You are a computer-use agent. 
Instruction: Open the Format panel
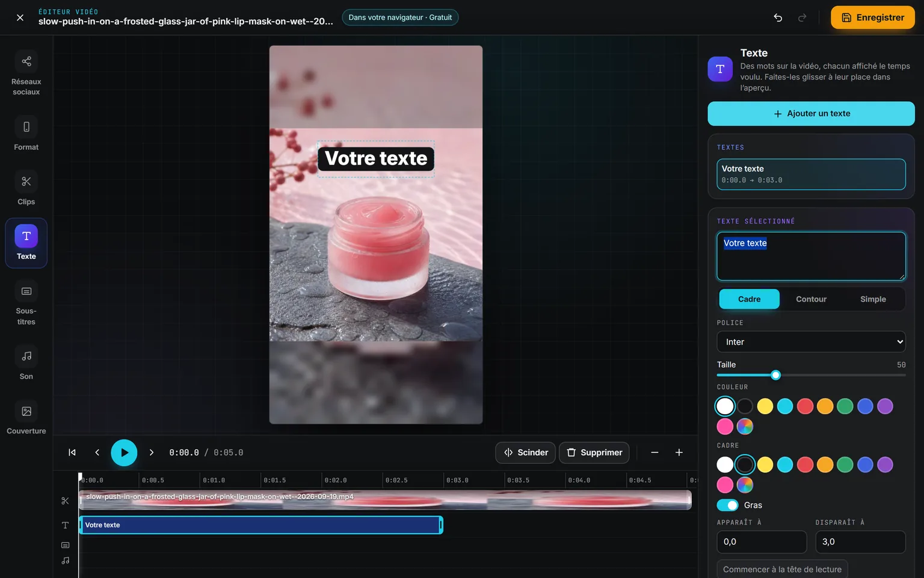[26, 134]
